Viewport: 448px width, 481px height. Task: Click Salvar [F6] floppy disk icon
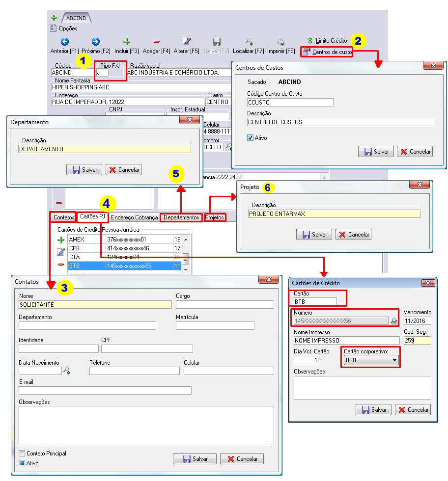pos(217,42)
